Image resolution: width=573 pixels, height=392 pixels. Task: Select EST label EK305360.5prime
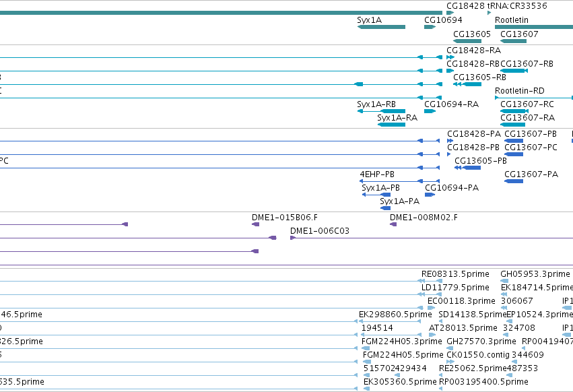click(x=400, y=382)
